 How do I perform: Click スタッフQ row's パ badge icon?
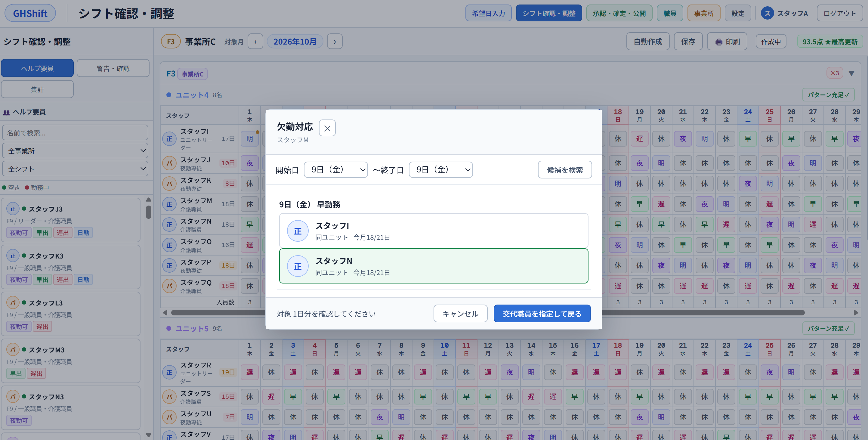169,286
